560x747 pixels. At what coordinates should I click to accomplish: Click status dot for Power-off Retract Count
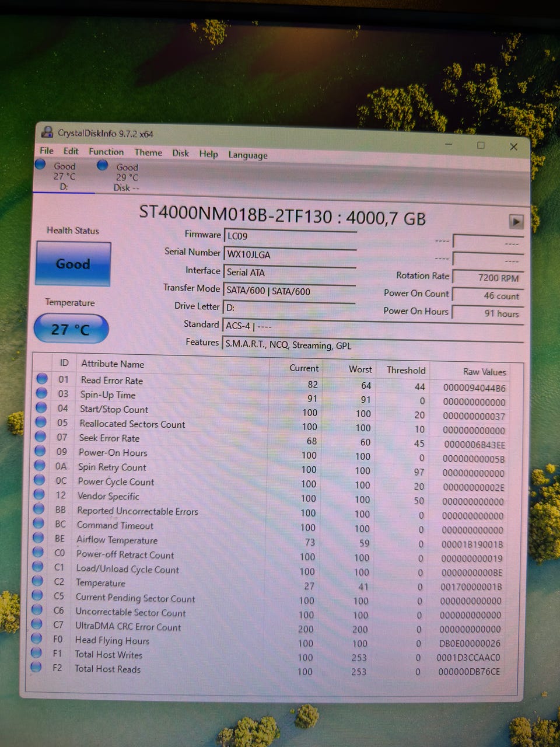[x=38, y=551]
